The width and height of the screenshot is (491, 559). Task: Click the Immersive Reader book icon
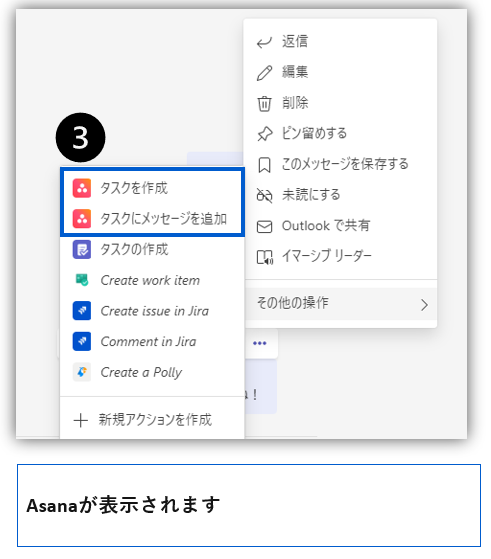265,257
